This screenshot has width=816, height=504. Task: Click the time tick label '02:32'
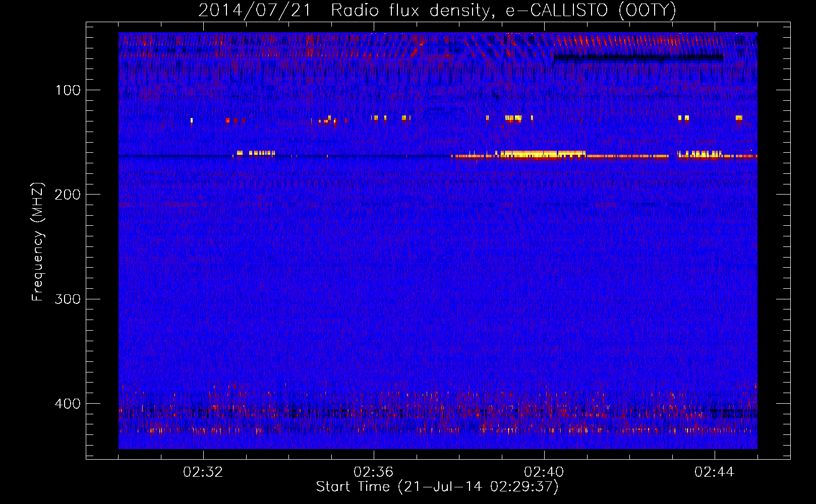pos(203,472)
